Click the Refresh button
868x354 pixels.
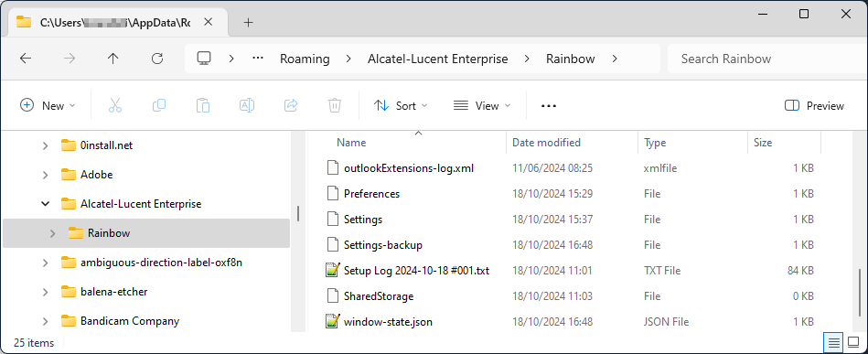[157, 59]
